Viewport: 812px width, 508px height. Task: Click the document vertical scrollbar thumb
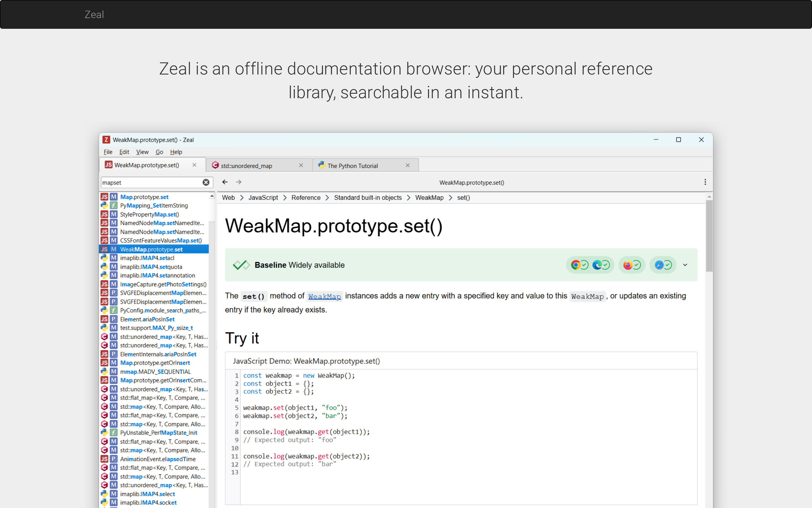(709, 236)
